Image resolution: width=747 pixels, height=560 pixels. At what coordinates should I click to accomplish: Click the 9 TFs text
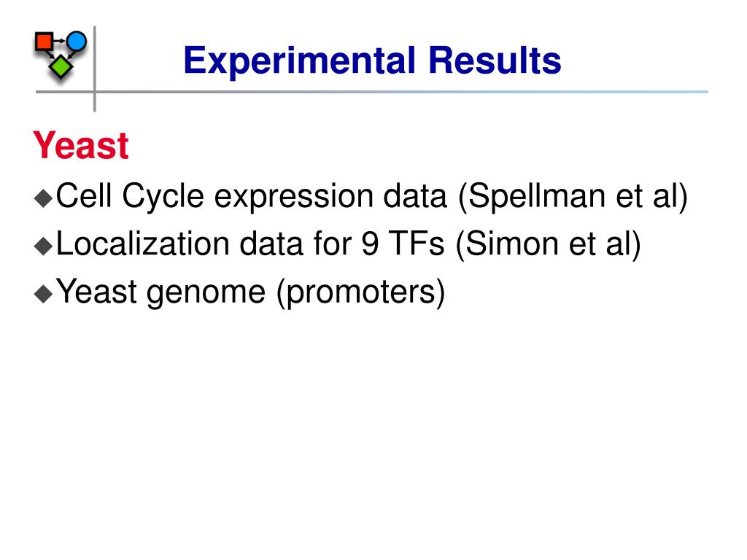[403, 244]
